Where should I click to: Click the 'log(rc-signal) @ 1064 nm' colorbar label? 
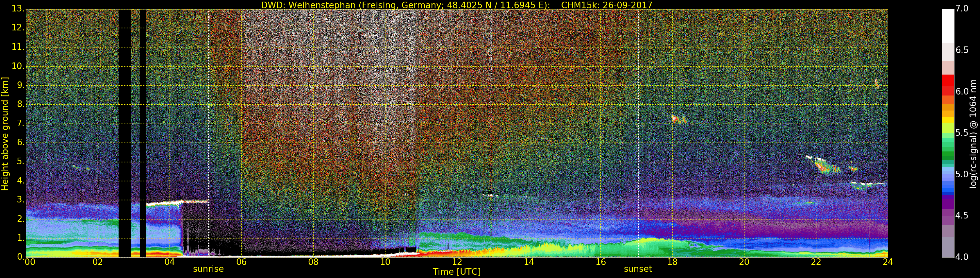click(x=973, y=133)
